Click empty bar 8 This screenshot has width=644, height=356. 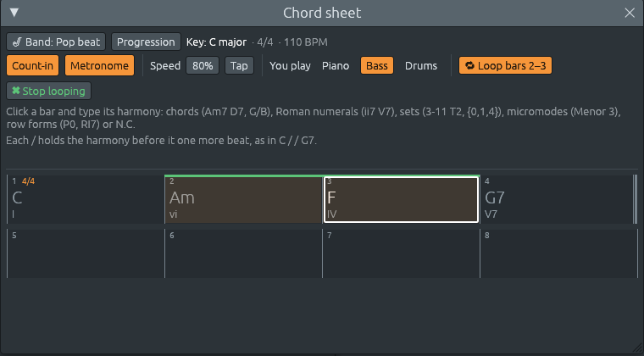(558, 253)
